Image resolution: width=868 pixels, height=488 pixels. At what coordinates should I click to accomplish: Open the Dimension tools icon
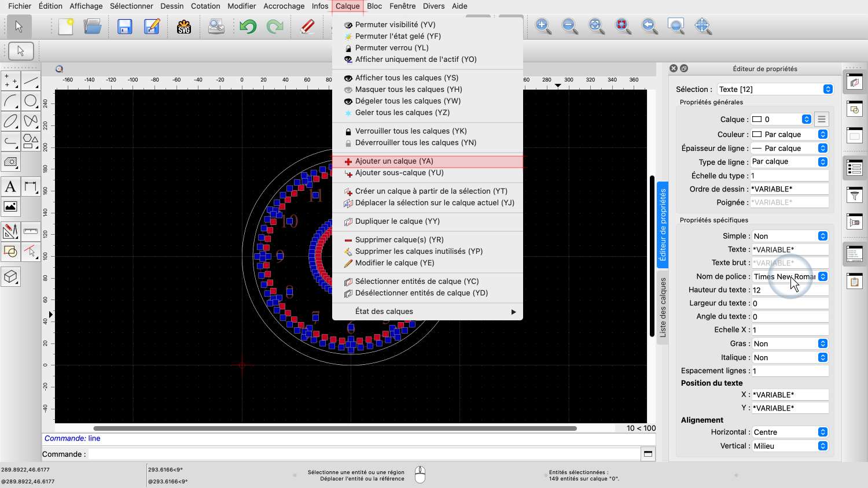pos(31,187)
